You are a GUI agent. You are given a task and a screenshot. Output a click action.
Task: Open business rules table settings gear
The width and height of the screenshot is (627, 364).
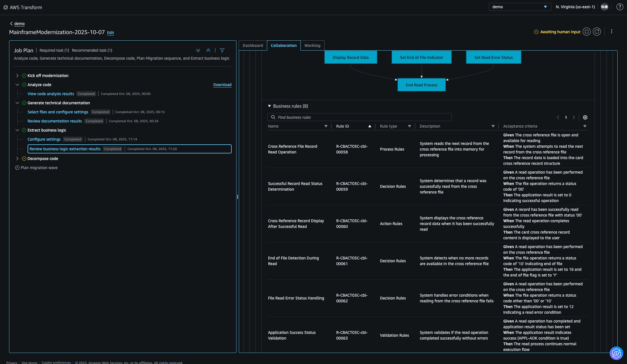[585, 117]
